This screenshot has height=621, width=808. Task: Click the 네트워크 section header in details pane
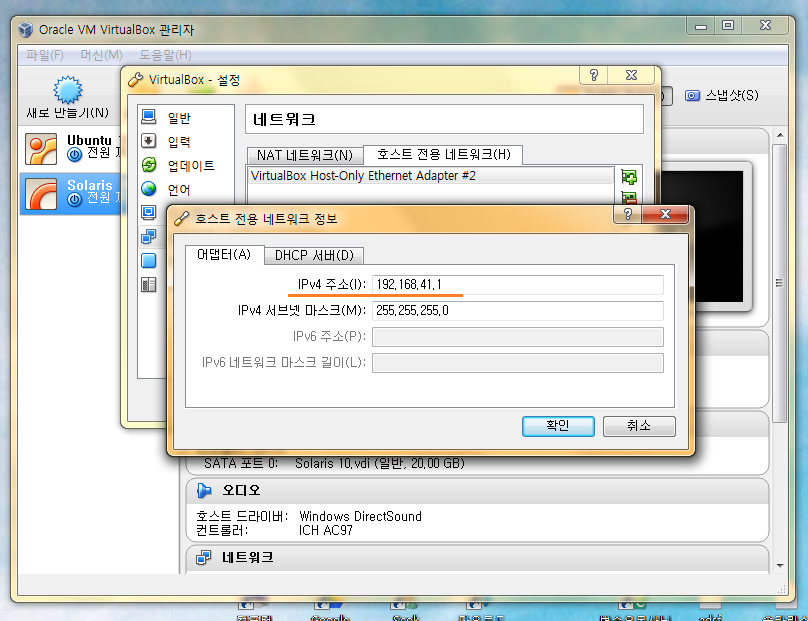point(477,558)
